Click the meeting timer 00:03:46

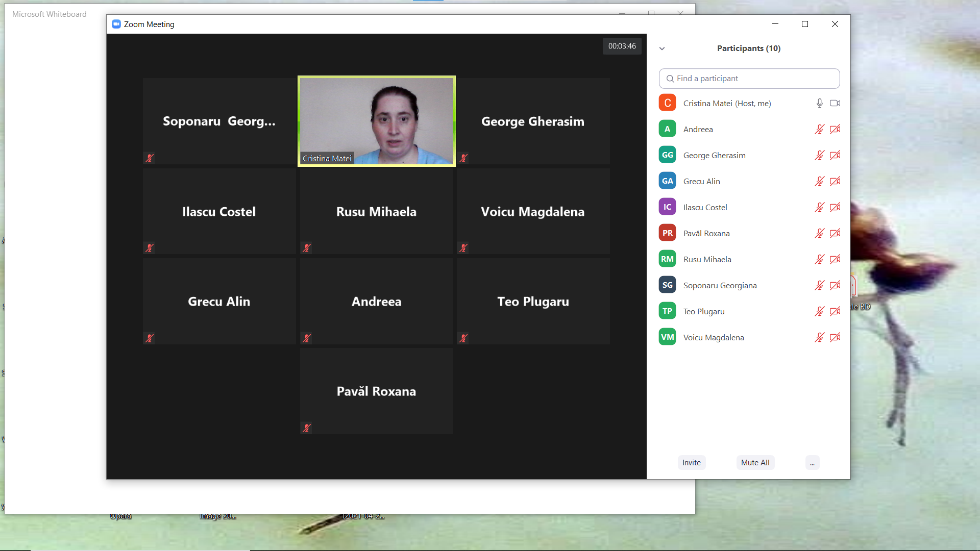(x=622, y=46)
